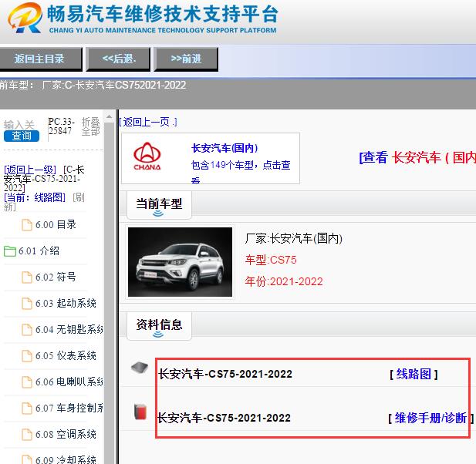The width and height of the screenshot is (476, 464).
Task: Select the 资料信息 tab
Action: click(159, 325)
